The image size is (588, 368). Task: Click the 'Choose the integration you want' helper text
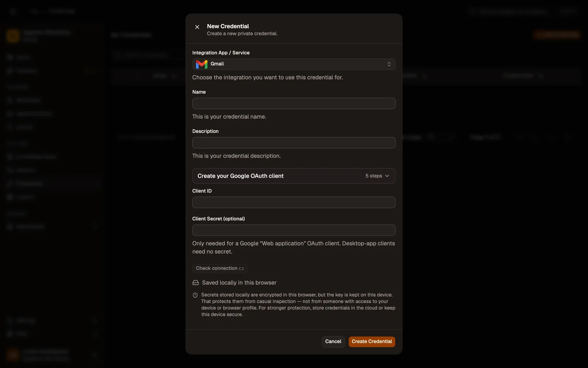click(x=267, y=77)
